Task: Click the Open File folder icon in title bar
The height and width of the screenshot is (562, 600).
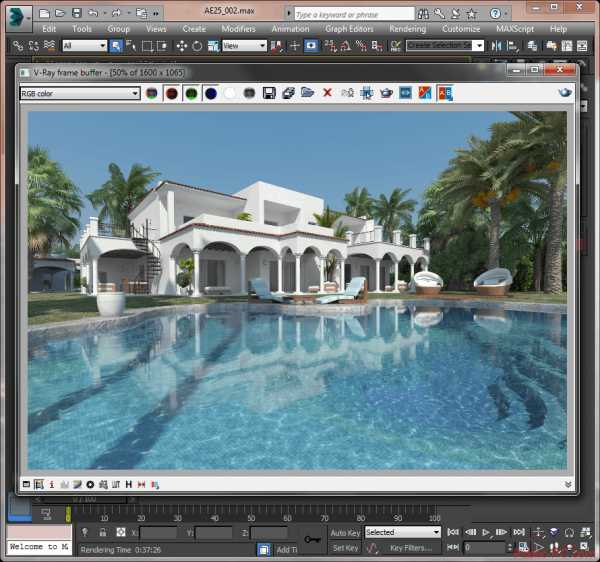Action: point(60,14)
